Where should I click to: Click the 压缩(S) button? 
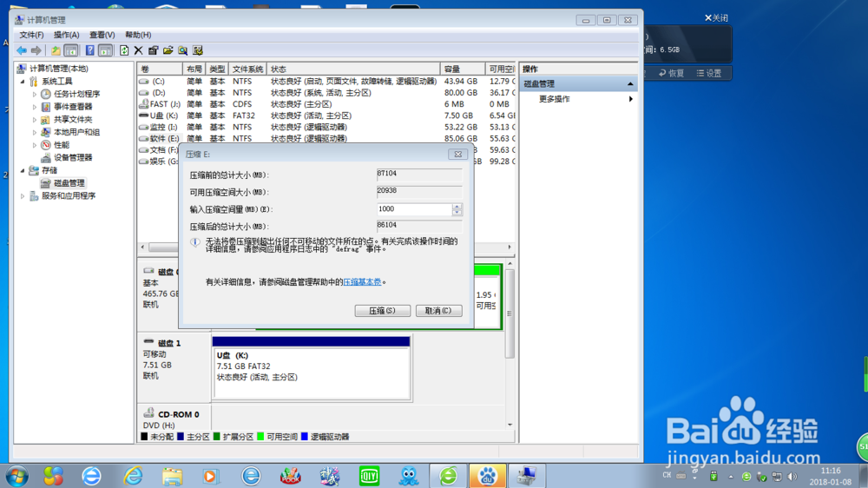click(383, 311)
